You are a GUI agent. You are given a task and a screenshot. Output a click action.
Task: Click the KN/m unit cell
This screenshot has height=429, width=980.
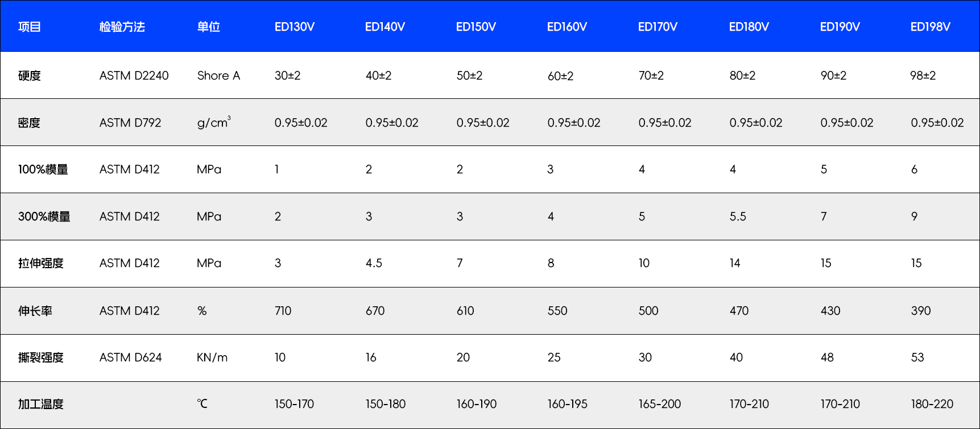(212, 357)
